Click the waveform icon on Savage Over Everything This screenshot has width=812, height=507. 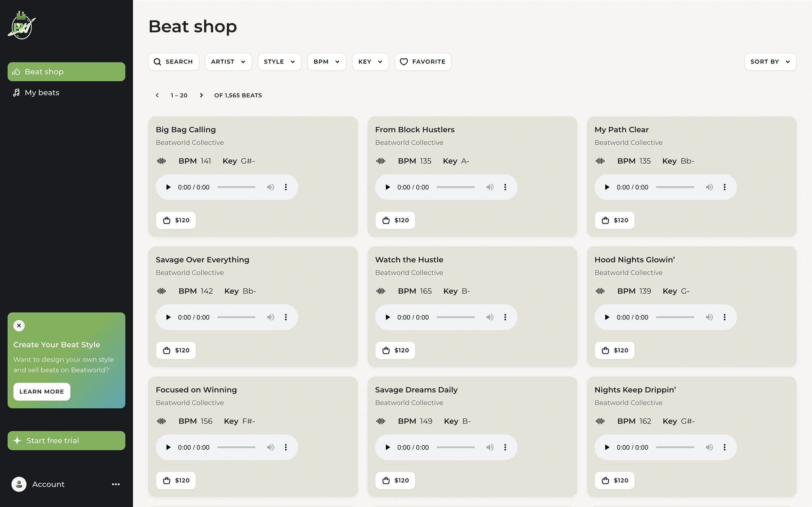[x=161, y=291]
